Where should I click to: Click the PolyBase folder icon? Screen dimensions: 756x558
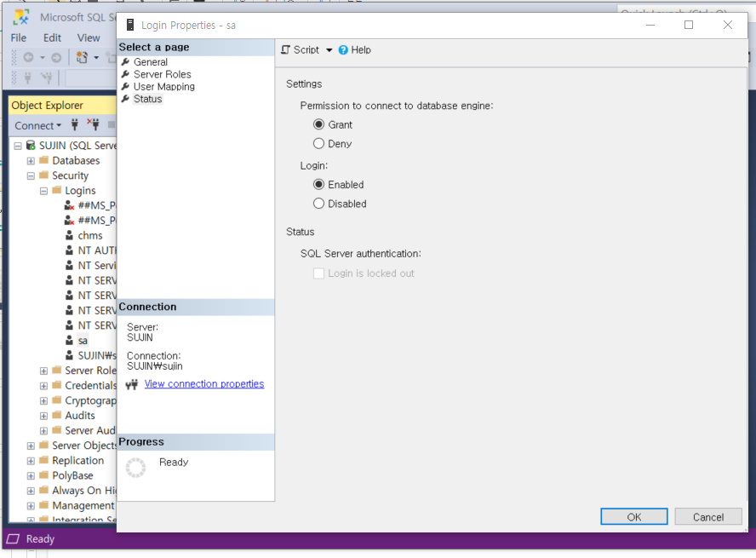[x=44, y=475]
